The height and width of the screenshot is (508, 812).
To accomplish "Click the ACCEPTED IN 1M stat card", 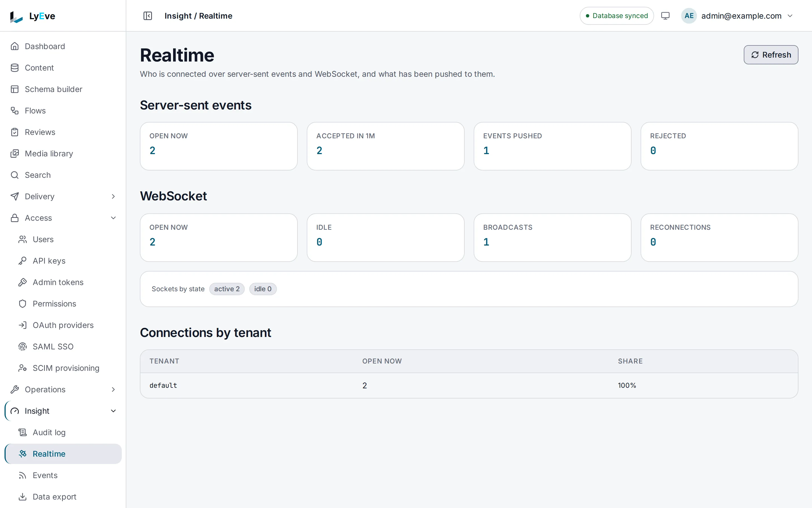I will pos(385,146).
